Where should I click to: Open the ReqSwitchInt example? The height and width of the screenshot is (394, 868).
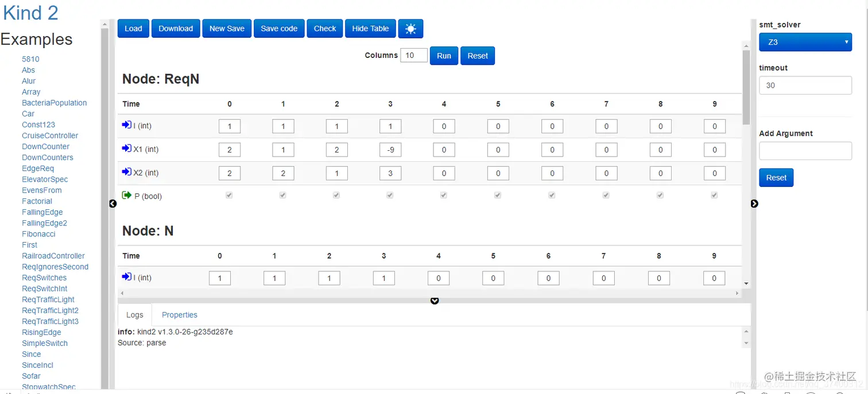(x=45, y=288)
